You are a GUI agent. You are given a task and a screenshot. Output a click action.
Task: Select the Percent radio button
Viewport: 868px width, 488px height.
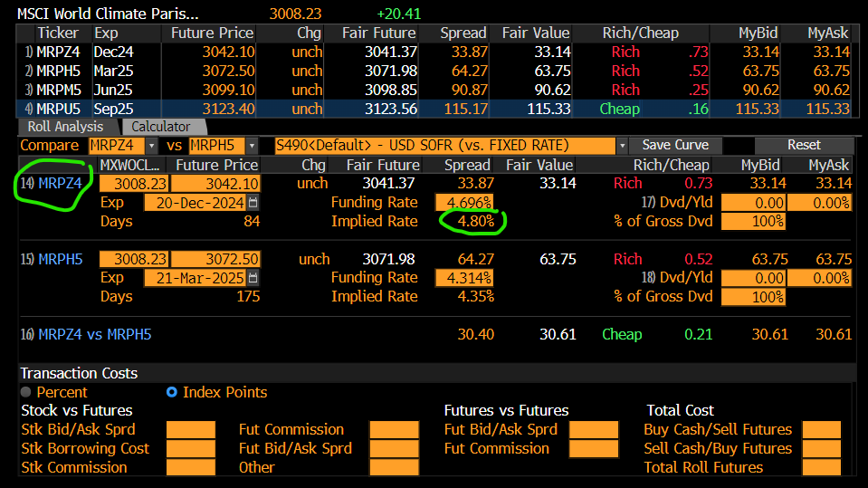pos(25,392)
